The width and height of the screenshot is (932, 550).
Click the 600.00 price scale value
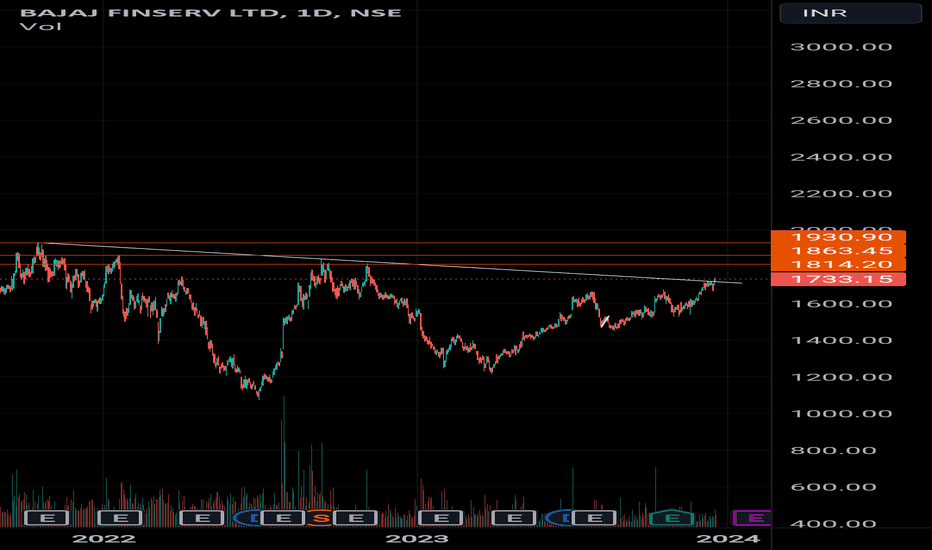tap(833, 488)
